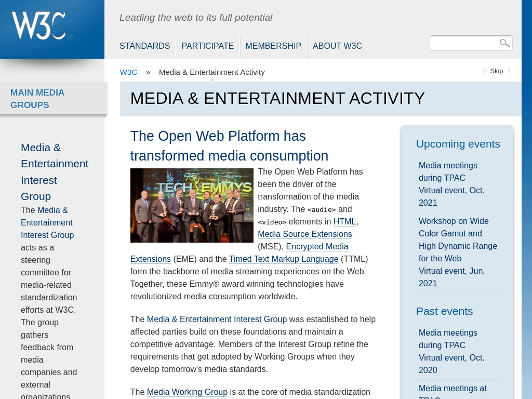Click the W3C breadcrumb link
The height and width of the screenshot is (399, 532).
click(x=128, y=72)
